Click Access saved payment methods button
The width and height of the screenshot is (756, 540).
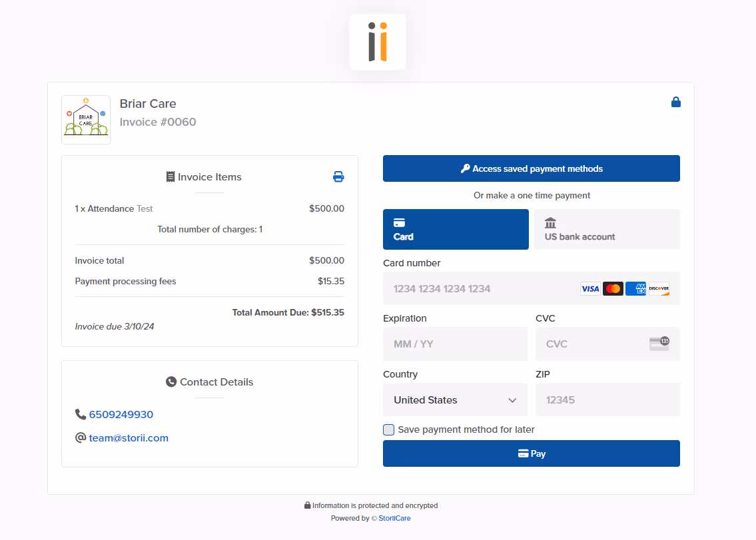pyautogui.click(x=532, y=168)
